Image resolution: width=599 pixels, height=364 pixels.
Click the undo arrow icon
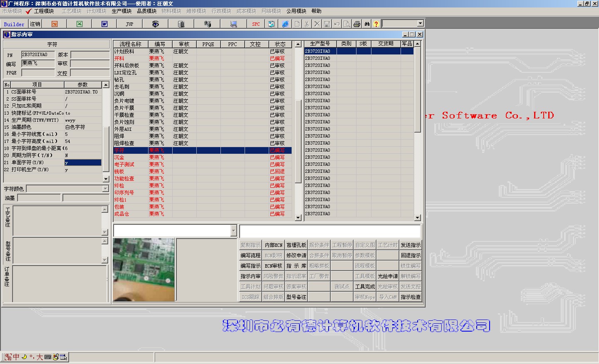click(337, 24)
